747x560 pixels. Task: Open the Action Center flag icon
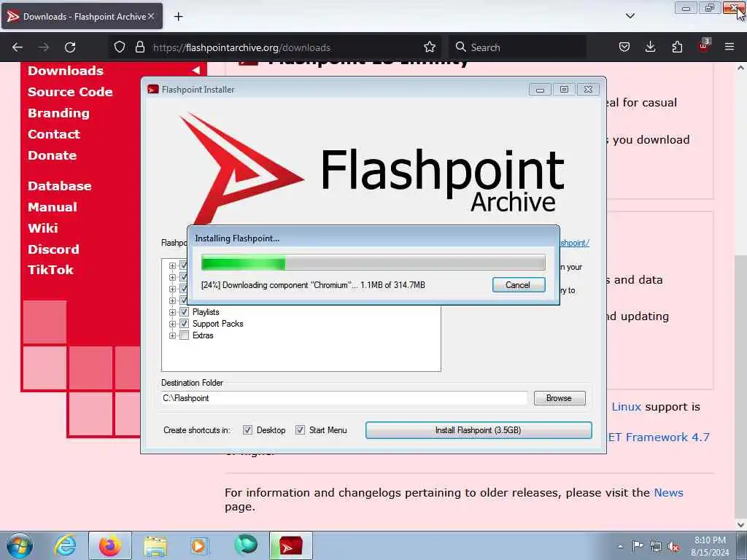point(638,546)
